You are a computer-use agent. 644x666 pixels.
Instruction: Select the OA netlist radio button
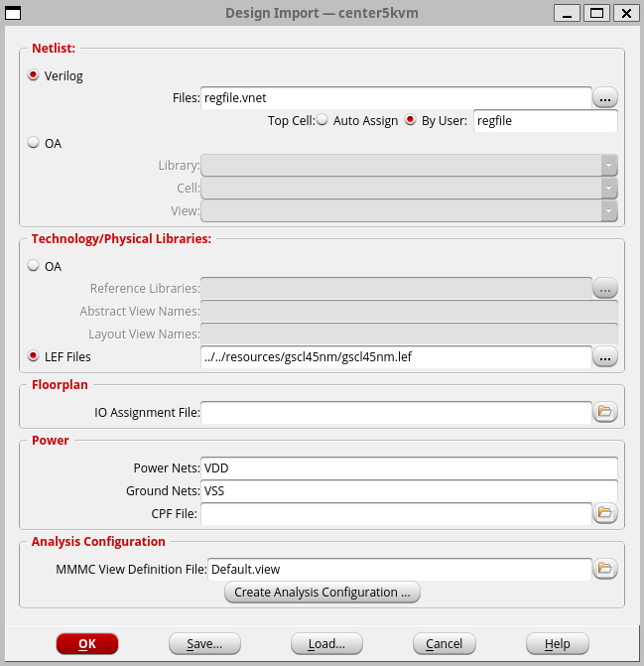33,143
